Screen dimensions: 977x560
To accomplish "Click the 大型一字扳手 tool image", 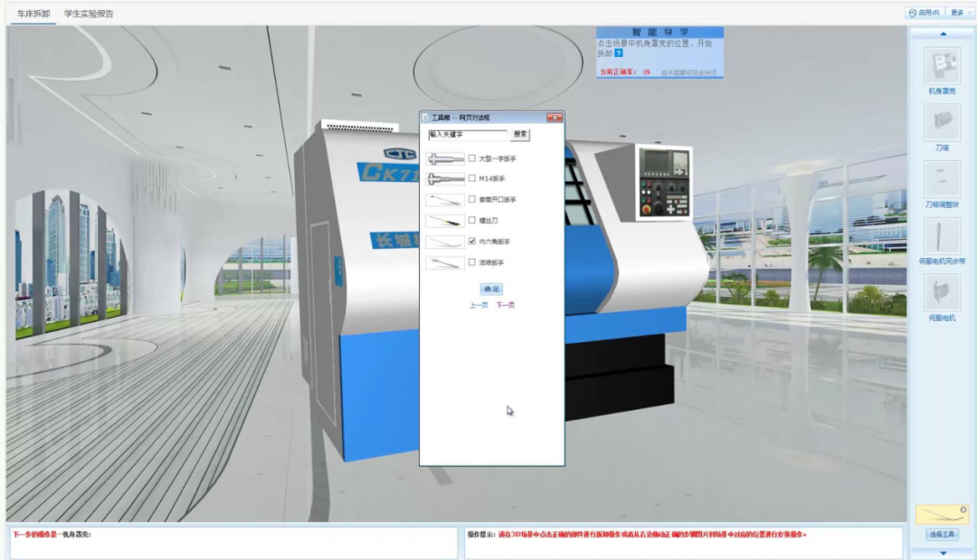I will pyautogui.click(x=445, y=159).
